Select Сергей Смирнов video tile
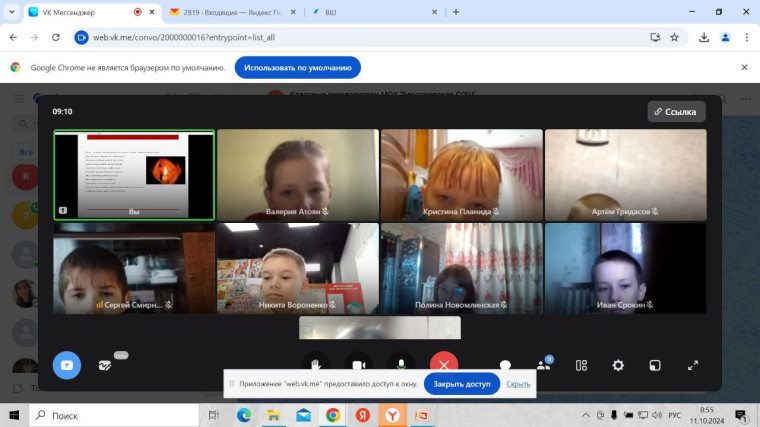Viewport: 760px width, 427px height. click(134, 269)
